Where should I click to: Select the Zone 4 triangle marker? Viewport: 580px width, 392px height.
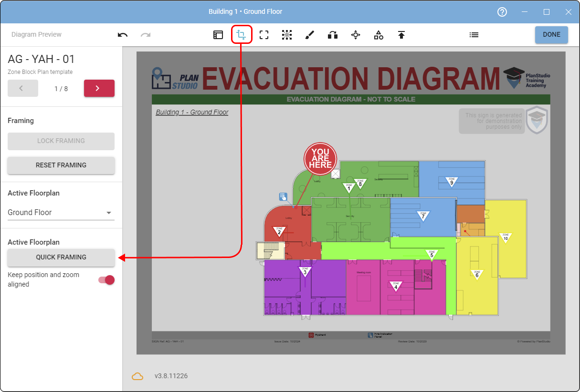tap(395, 286)
